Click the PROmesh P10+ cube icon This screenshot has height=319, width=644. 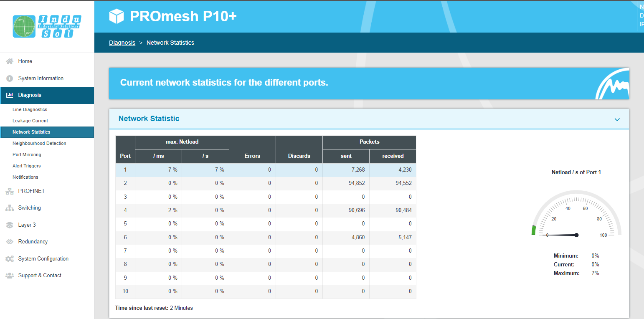(x=117, y=16)
